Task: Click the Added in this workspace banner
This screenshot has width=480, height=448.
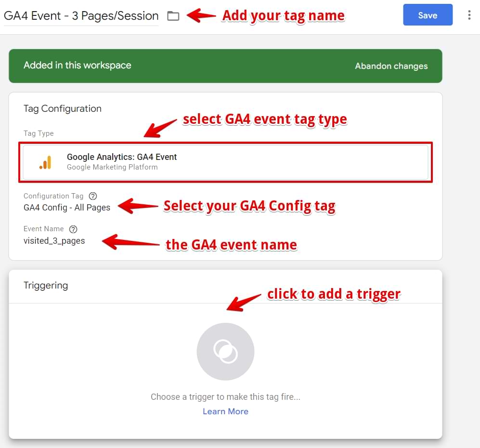Action: click(x=226, y=66)
